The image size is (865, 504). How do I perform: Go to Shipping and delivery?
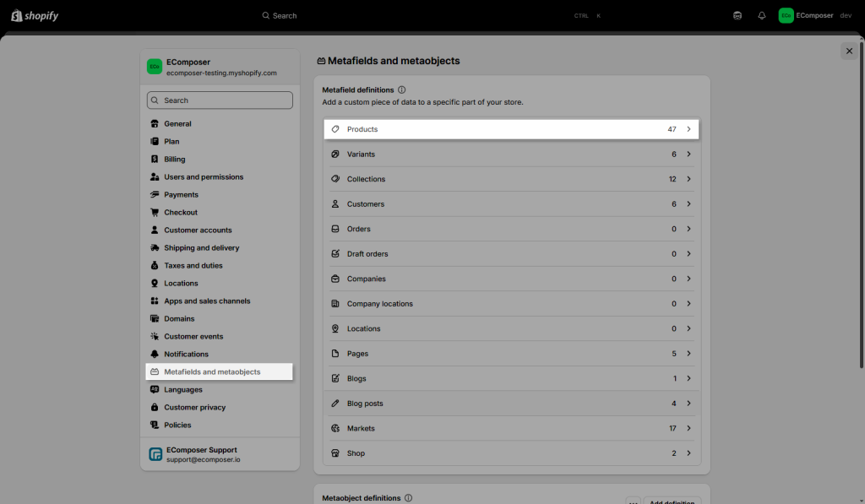tap(219, 247)
